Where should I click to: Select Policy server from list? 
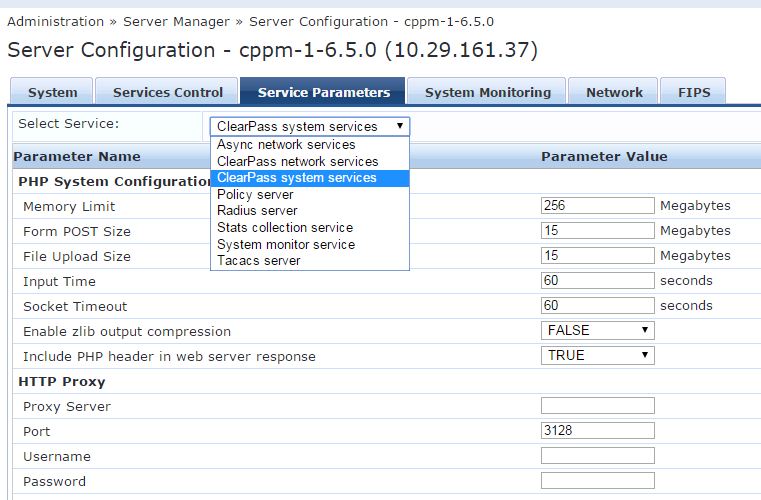[x=255, y=194]
